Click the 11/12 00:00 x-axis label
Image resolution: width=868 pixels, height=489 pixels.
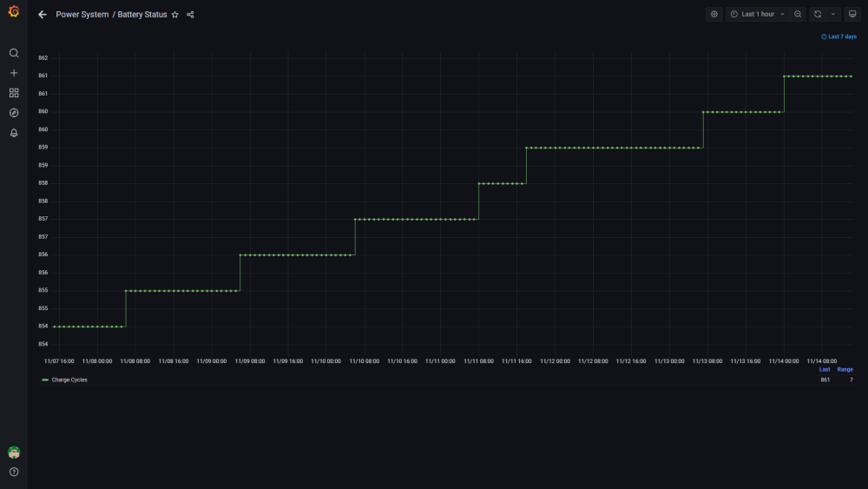pyautogui.click(x=555, y=361)
